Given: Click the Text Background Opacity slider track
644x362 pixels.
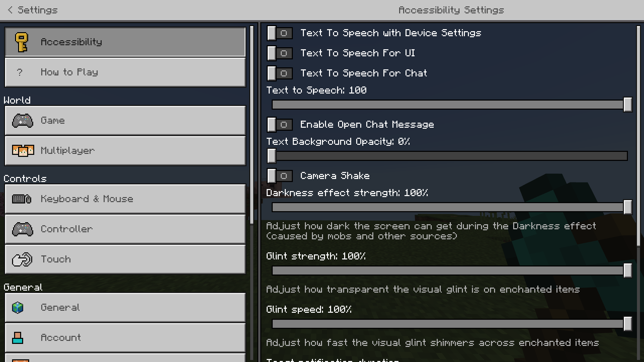Looking at the screenshot, I should (449, 156).
